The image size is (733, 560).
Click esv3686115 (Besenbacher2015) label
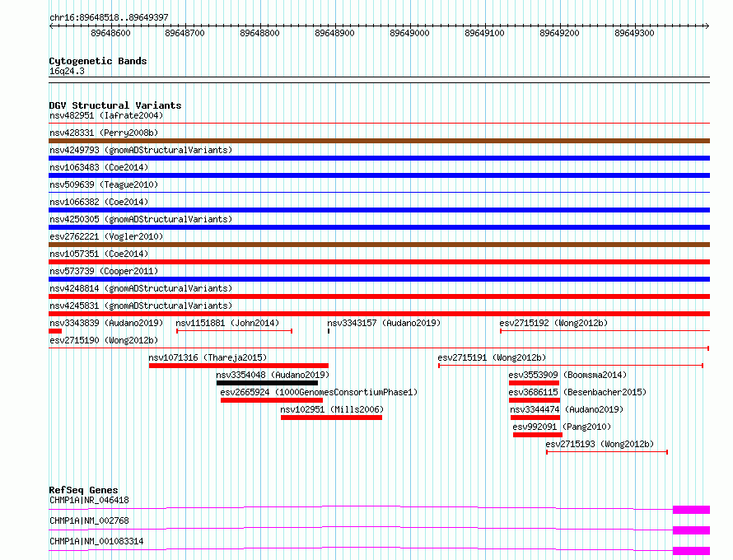pos(577,392)
